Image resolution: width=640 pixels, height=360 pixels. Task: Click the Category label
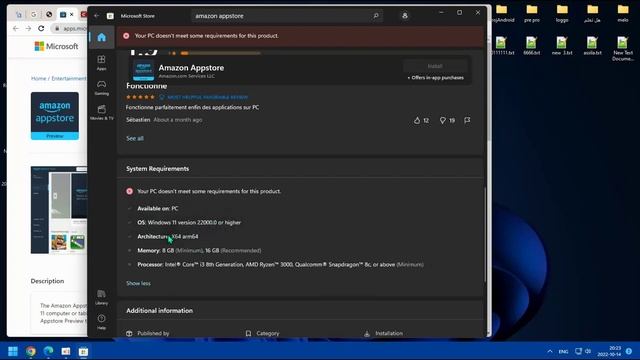268,333
